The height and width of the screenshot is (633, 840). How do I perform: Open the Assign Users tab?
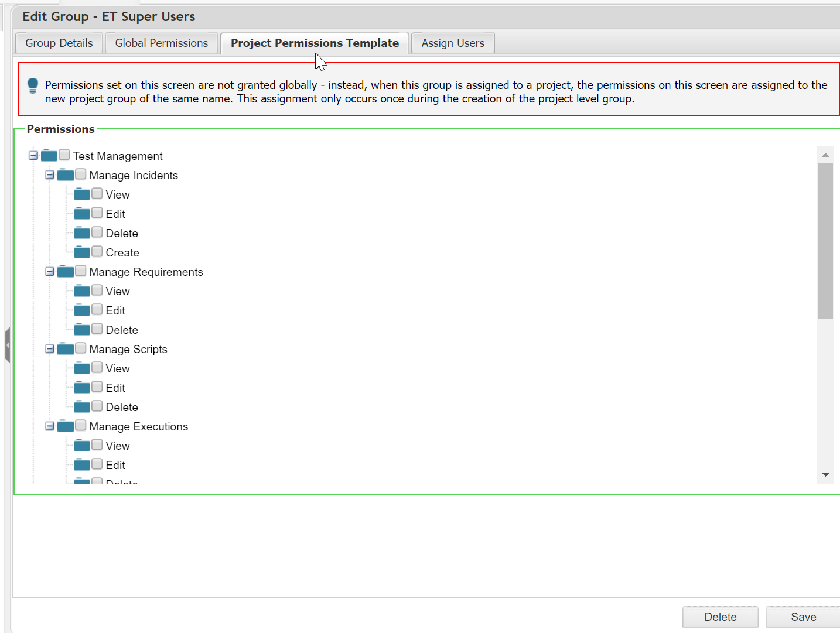point(453,43)
